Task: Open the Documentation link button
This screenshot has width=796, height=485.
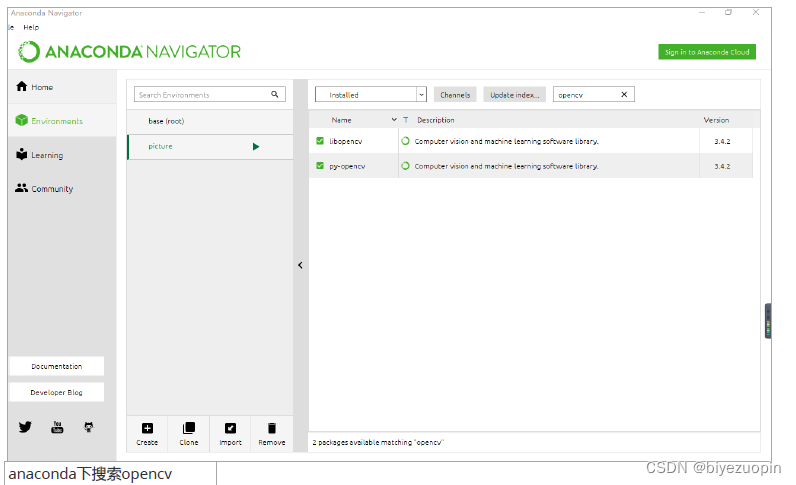Action: pos(57,366)
